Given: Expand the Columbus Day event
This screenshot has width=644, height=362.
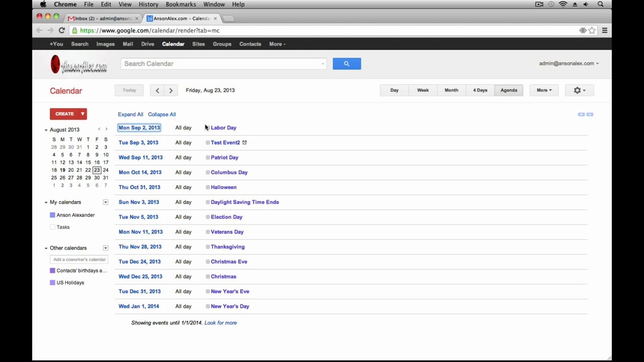Looking at the screenshot, I should click(x=208, y=172).
